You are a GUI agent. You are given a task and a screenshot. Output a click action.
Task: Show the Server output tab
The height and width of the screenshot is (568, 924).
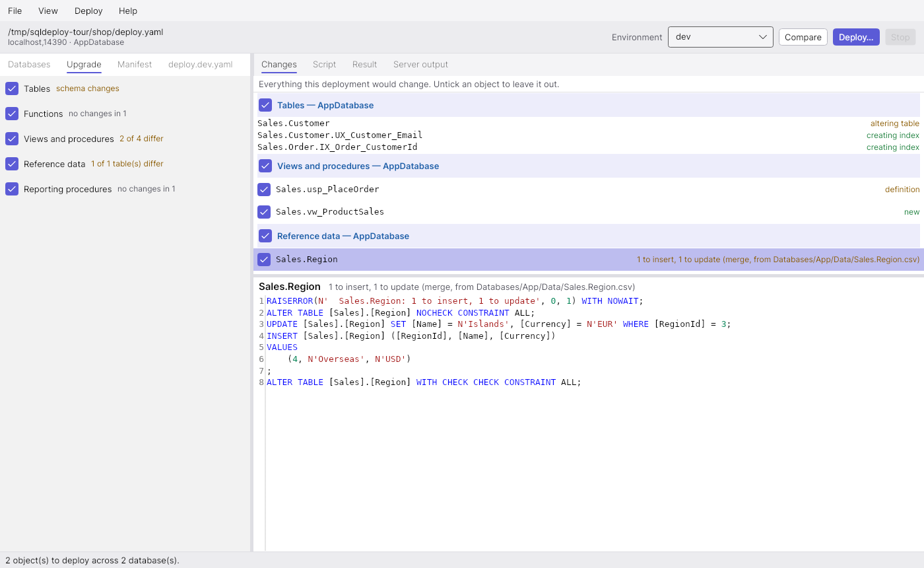click(420, 64)
